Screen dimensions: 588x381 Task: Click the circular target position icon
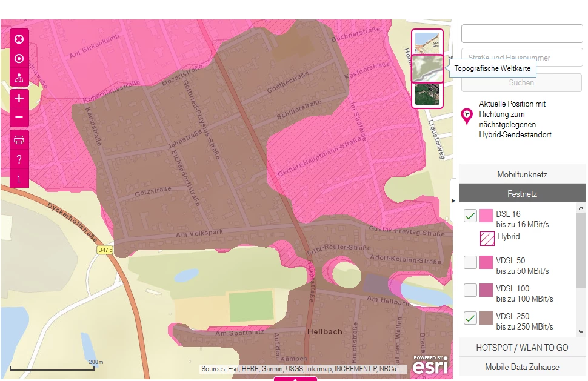pyautogui.click(x=19, y=58)
